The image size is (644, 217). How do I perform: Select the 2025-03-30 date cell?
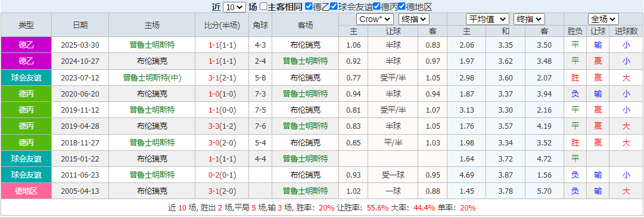[x=80, y=45]
